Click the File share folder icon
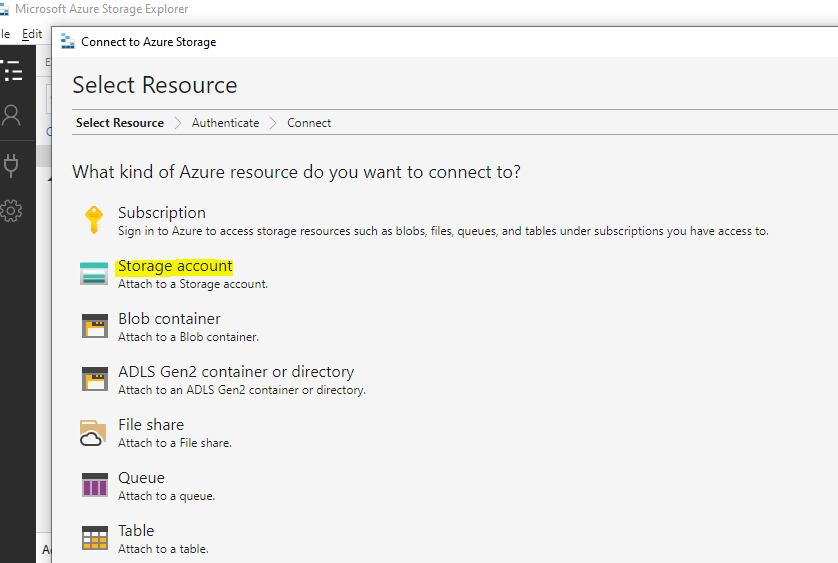Viewport: 838px width, 563px height. [x=93, y=433]
